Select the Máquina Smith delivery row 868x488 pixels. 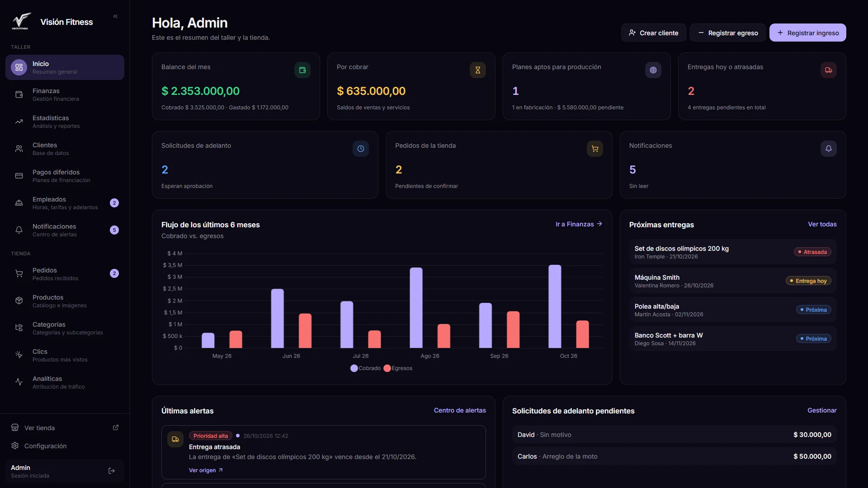(x=733, y=281)
